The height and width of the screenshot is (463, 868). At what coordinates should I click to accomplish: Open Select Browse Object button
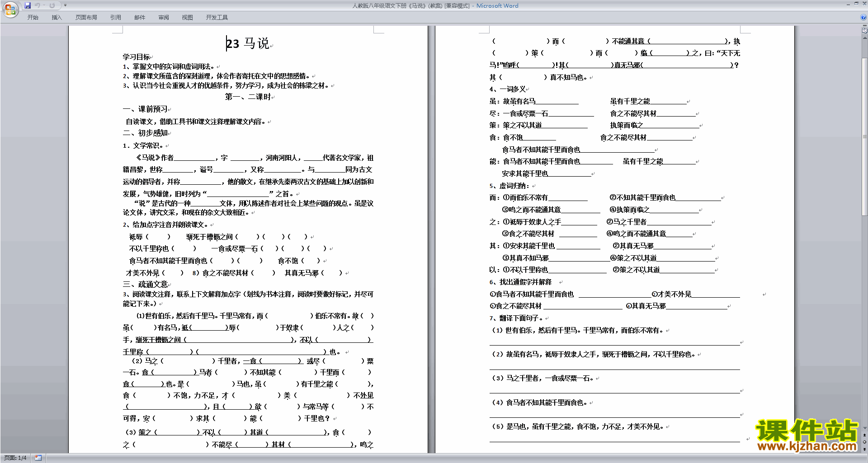point(865,442)
